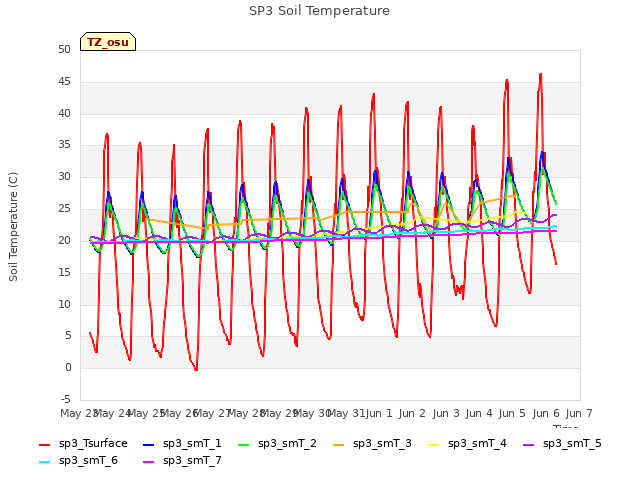Image resolution: width=640 pixels, height=480 pixels.
Task: Click the Jun 1 x-axis date label
Action: coord(379,413)
